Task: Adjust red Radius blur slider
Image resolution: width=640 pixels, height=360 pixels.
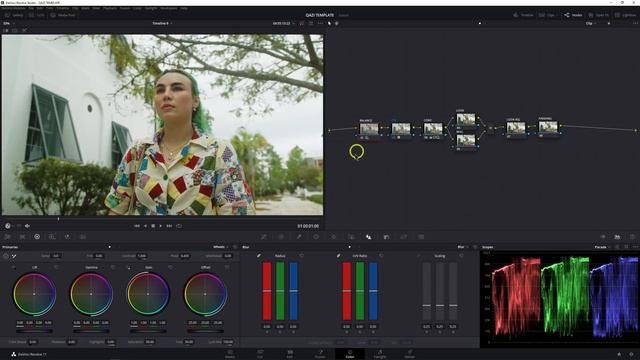Action: [267, 291]
